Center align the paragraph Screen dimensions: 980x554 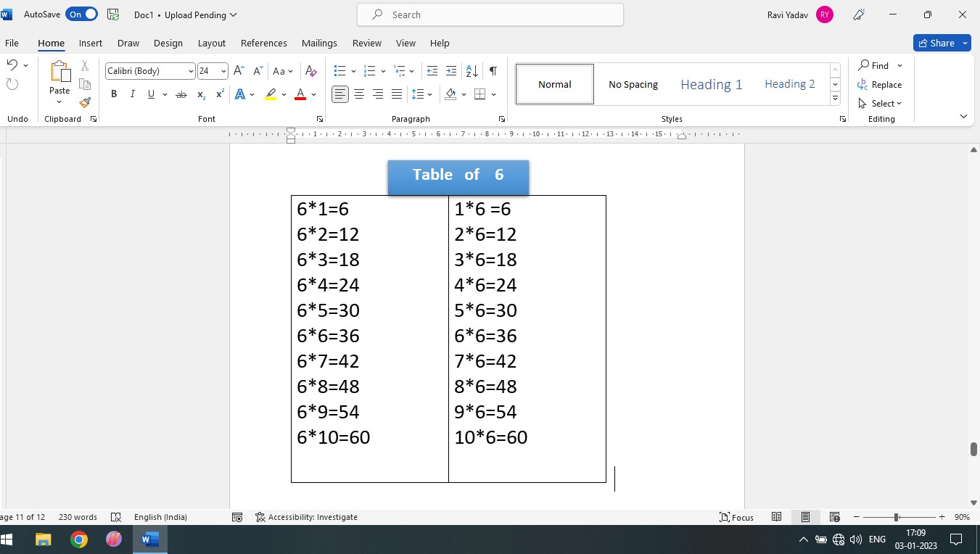pyautogui.click(x=359, y=94)
